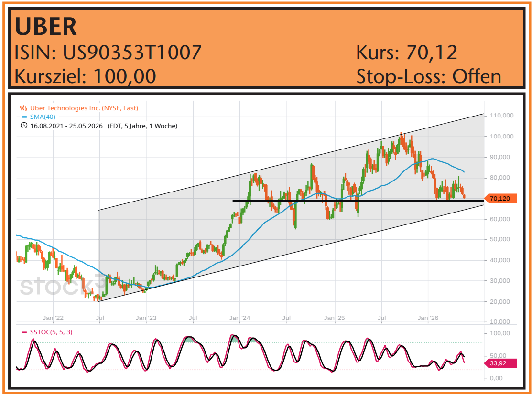Click the 50,000 price axis label

pyautogui.click(x=500, y=239)
